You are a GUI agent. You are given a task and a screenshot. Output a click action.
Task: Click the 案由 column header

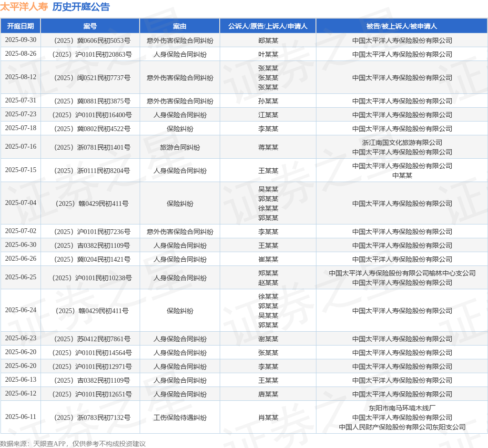pos(180,26)
